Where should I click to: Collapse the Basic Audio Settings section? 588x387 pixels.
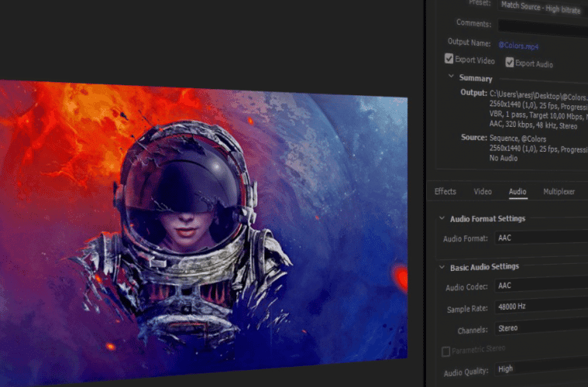click(x=442, y=267)
